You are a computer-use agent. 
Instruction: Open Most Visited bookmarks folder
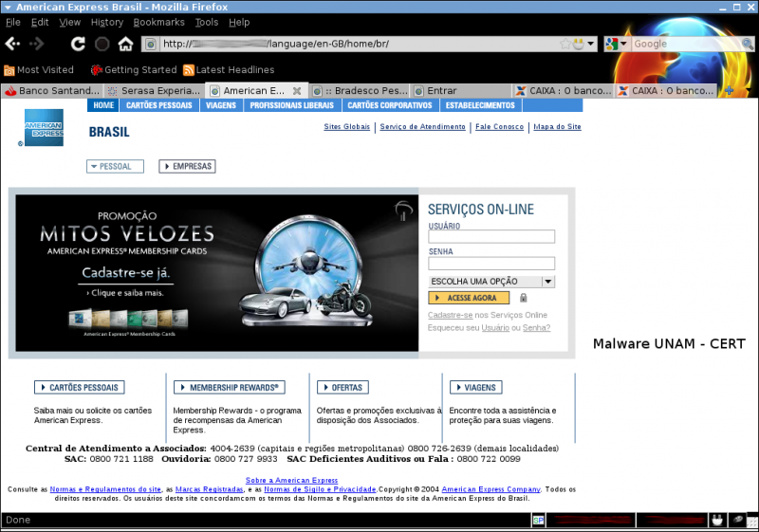tap(39, 70)
